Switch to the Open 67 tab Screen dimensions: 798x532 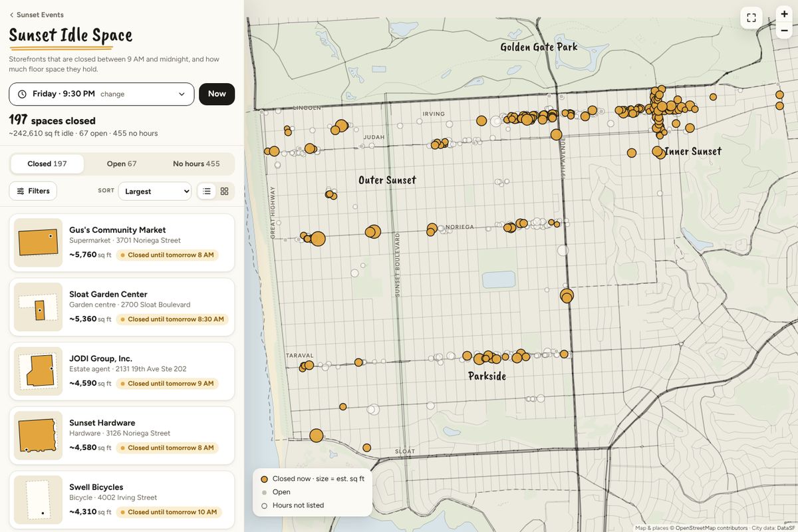[122, 164]
